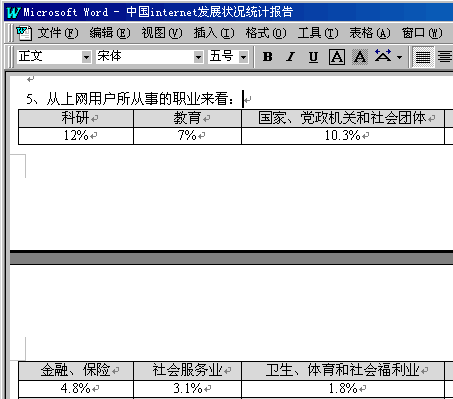Click the font size field 五号
The height and width of the screenshot is (399, 453).
point(224,57)
